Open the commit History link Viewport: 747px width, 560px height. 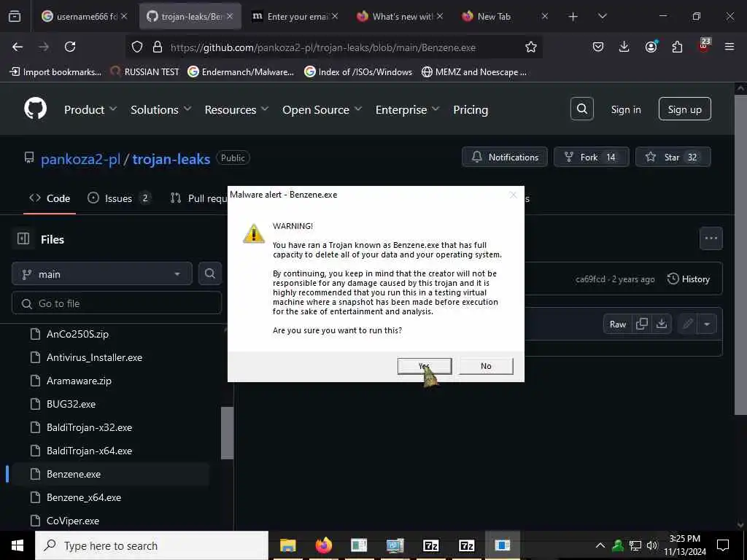click(689, 279)
